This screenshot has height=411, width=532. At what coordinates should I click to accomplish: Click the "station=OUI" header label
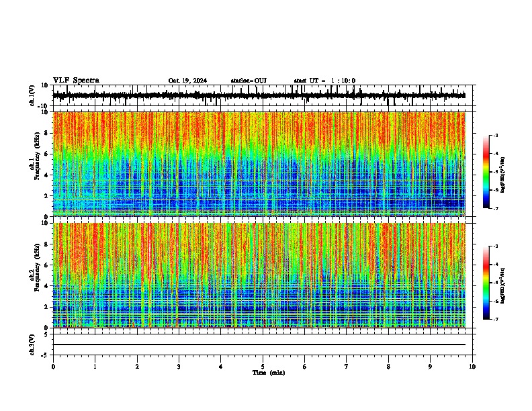click(249, 81)
